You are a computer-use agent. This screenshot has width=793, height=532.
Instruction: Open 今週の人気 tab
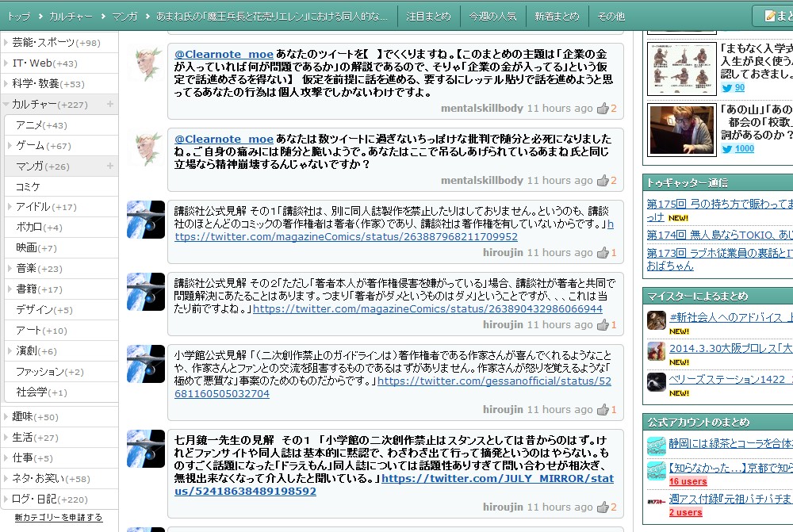point(492,16)
